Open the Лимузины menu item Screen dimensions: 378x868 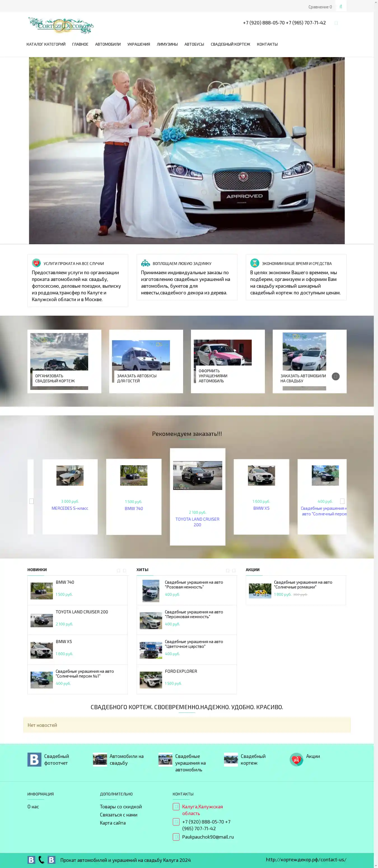167,45
